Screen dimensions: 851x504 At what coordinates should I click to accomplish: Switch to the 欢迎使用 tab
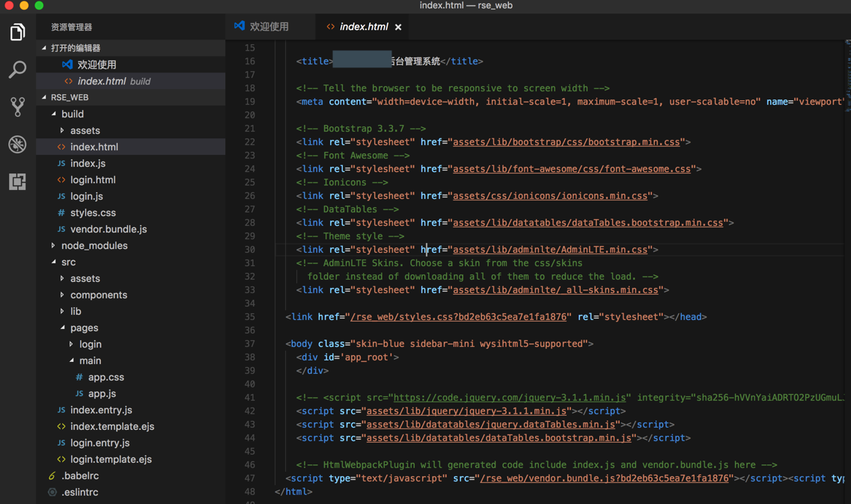tap(268, 27)
